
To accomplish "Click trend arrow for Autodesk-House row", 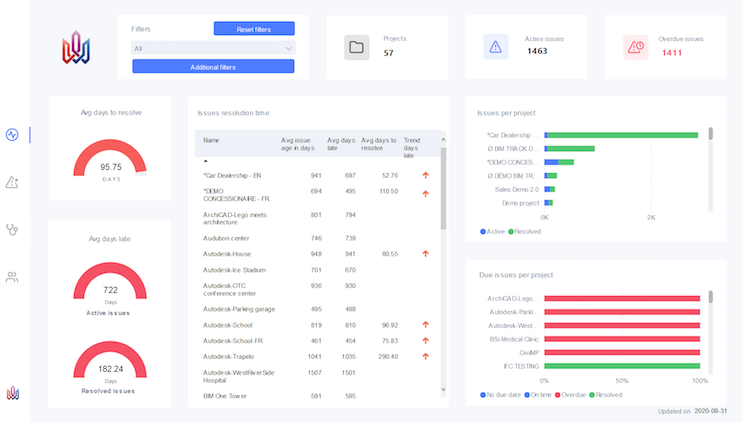I will (425, 254).
